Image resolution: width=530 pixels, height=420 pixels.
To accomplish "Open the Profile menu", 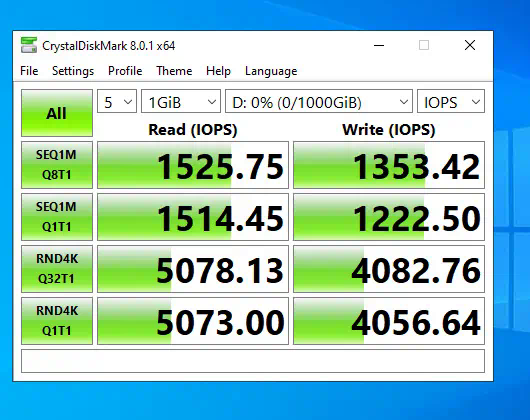I will (x=125, y=71).
